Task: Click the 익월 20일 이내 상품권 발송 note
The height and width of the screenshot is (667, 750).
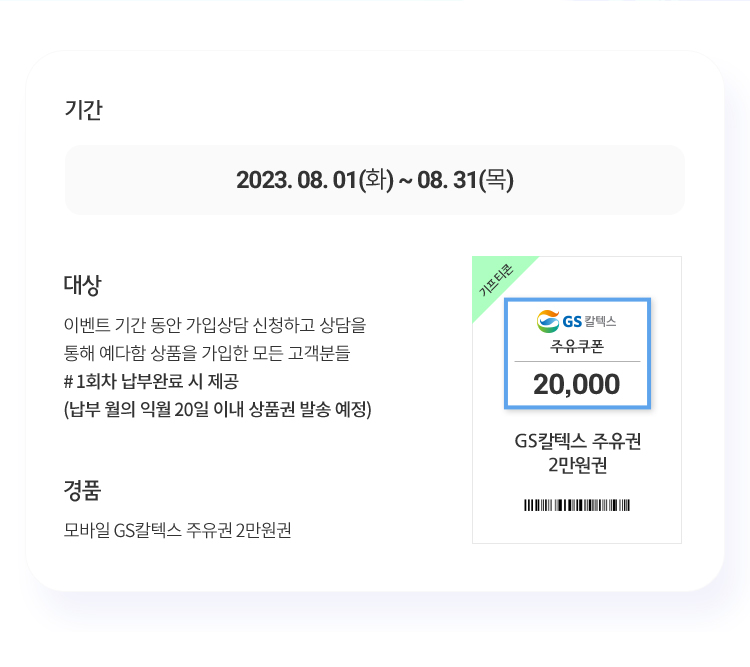Action: point(218,410)
